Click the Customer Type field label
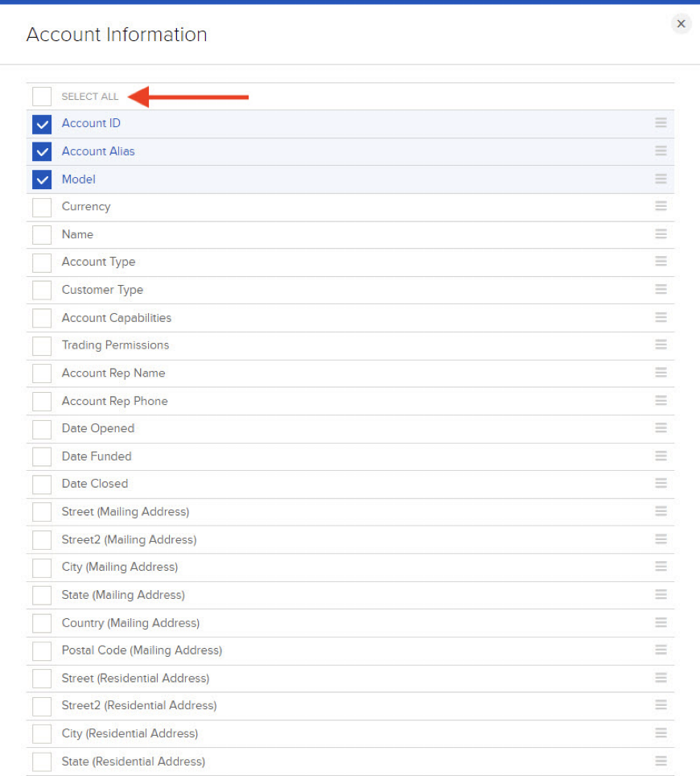Image resolution: width=700 pixels, height=776 pixels. [x=102, y=290]
